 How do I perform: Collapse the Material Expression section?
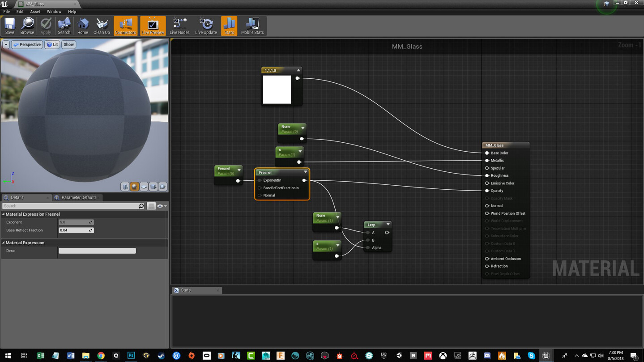[x=4, y=243]
